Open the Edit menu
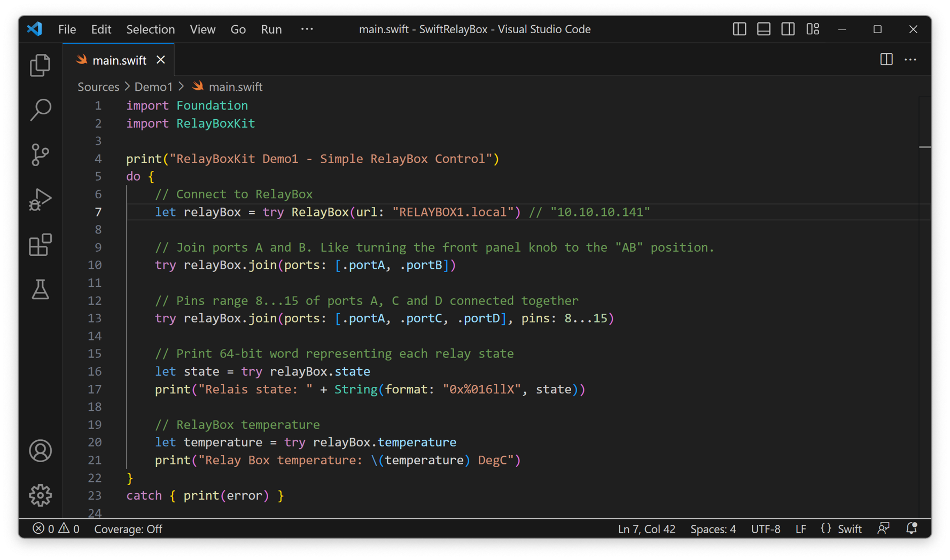The height and width of the screenshot is (560, 950). [x=101, y=29]
